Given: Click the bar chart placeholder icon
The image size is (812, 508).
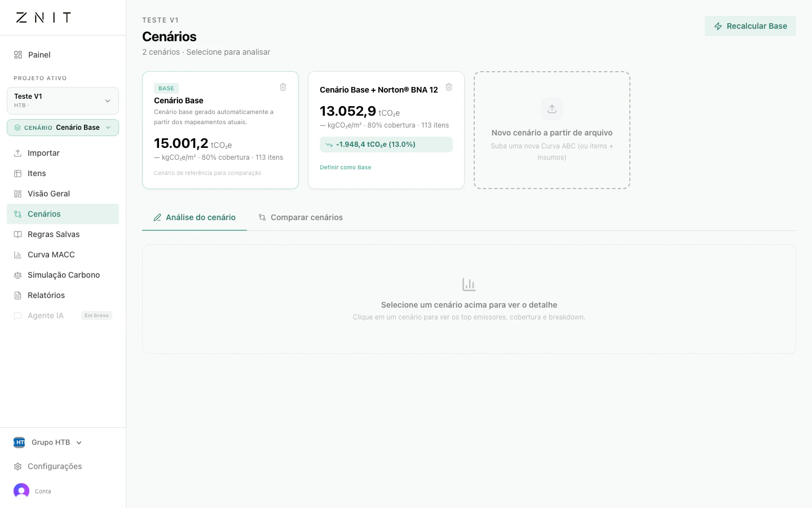Looking at the screenshot, I should tap(469, 284).
